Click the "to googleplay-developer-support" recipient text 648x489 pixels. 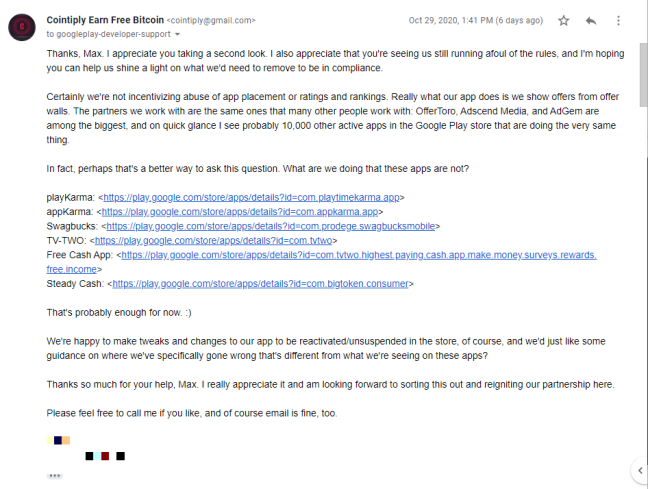pyautogui.click(x=108, y=34)
